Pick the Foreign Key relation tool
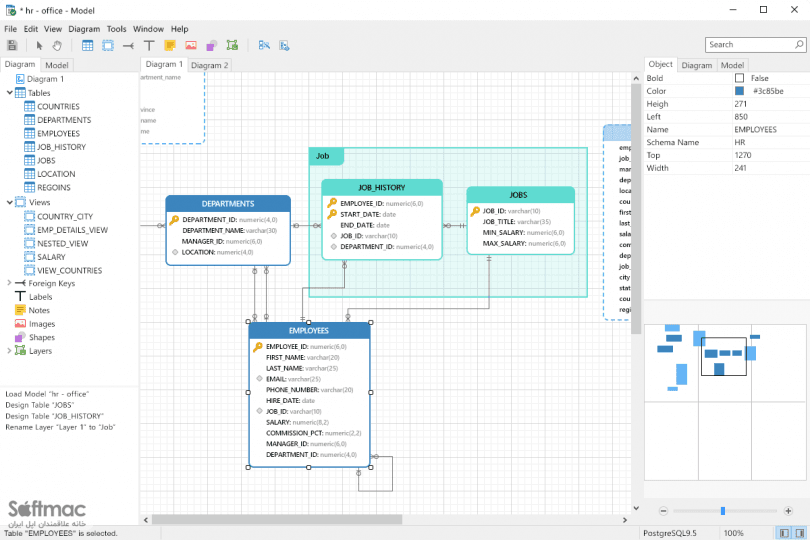810x540 pixels. point(129,46)
